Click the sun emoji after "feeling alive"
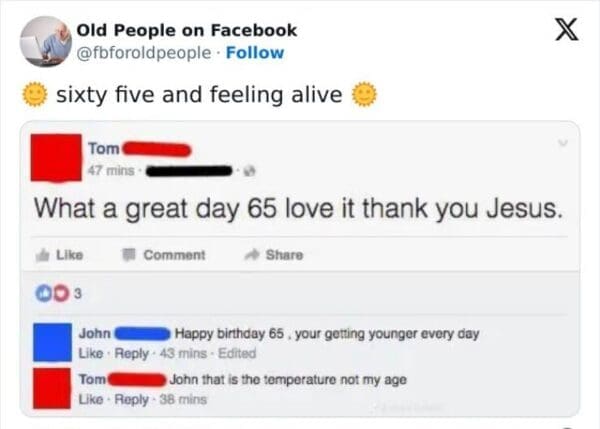The image size is (600, 429). (365, 95)
